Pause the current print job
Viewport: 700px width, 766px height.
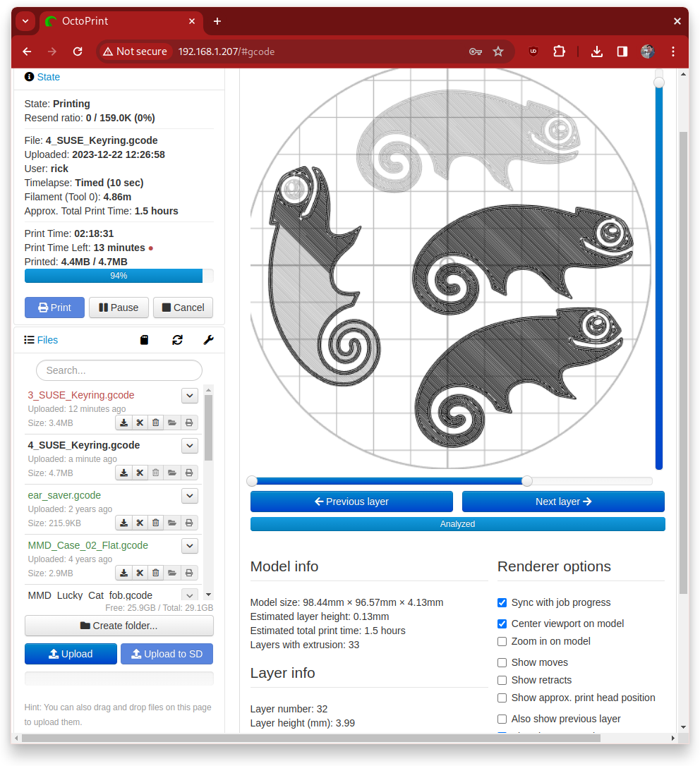click(119, 308)
